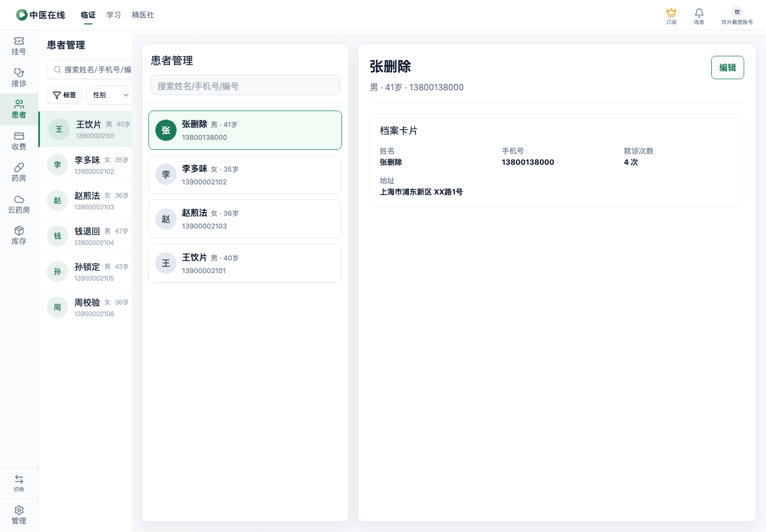Click phone value 13800138000 in 档案卡片
The height and width of the screenshot is (532, 766).
pyautogui.click(x=528, y=162)
